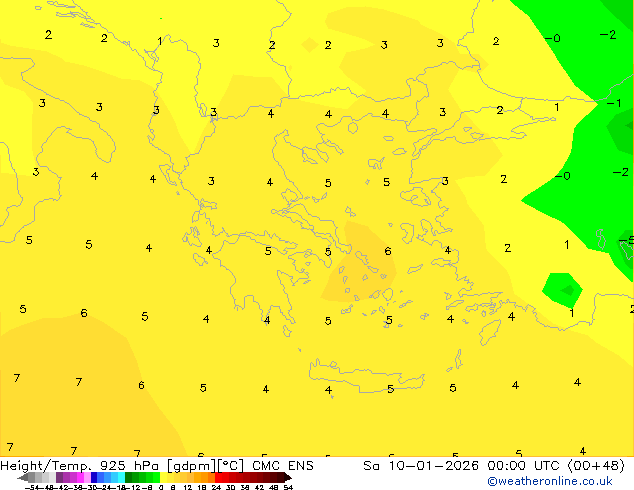Click the "0" legend tick label
Image resolution: width=634 pixels, height=490 pixels.
tap(161, 488)
